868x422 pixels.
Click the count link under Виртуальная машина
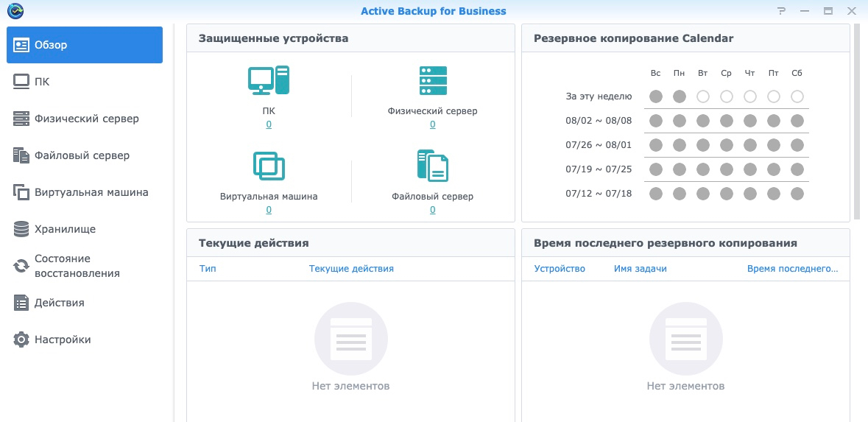[x=269, y=210]
